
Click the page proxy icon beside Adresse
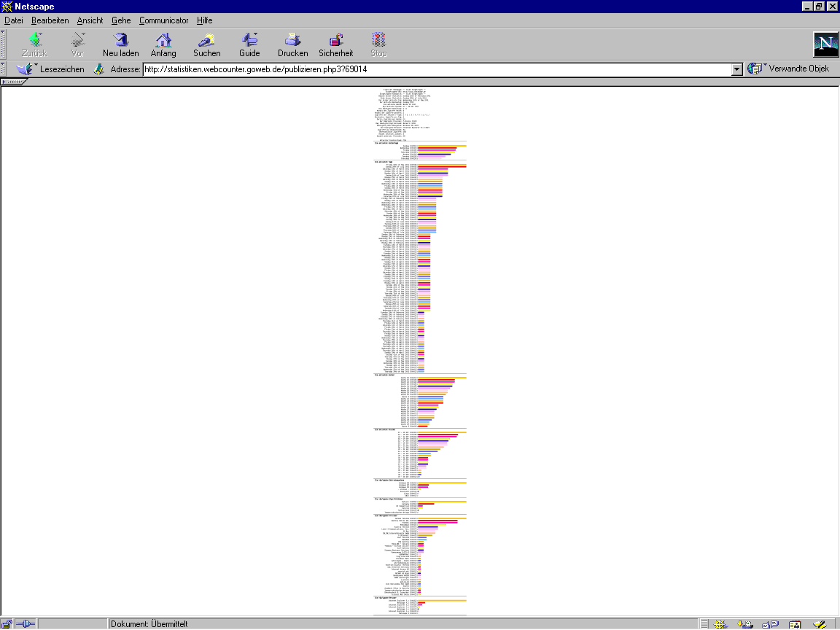tap(99, 69)
